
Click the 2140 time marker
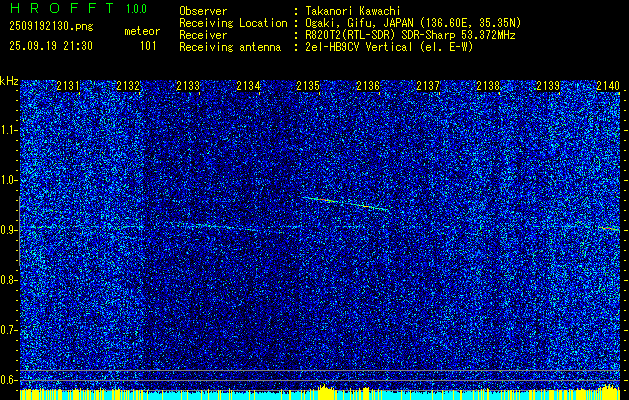[x=608, y=85]
